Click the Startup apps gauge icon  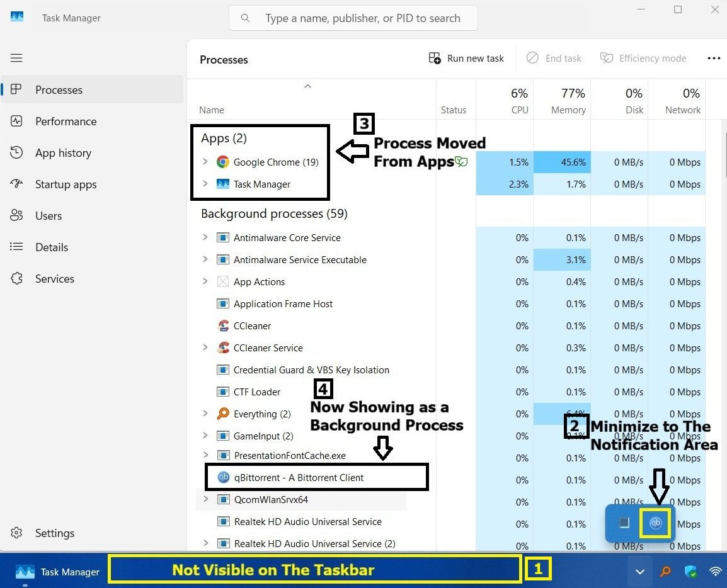coord(16,184)
